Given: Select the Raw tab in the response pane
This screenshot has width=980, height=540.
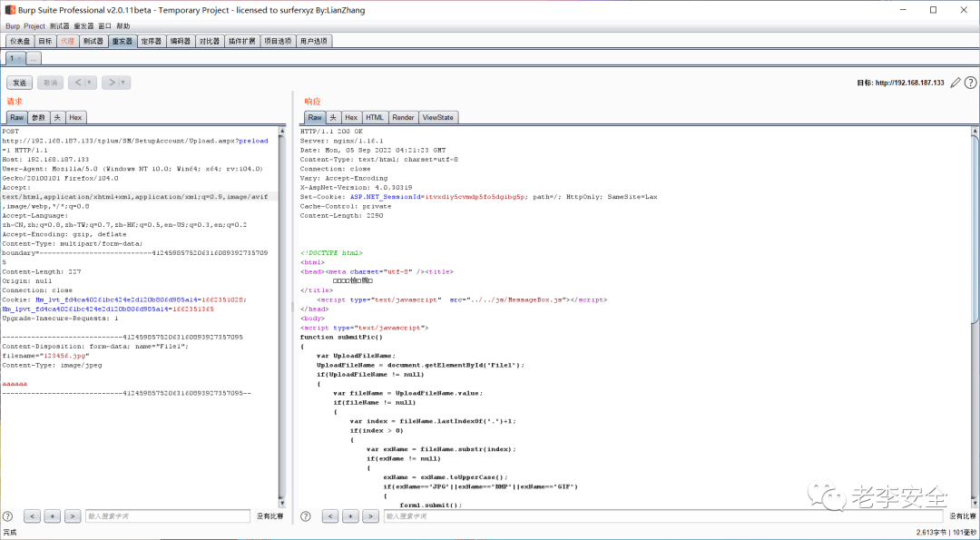Looking at the screenshot, I should (315, 117).
